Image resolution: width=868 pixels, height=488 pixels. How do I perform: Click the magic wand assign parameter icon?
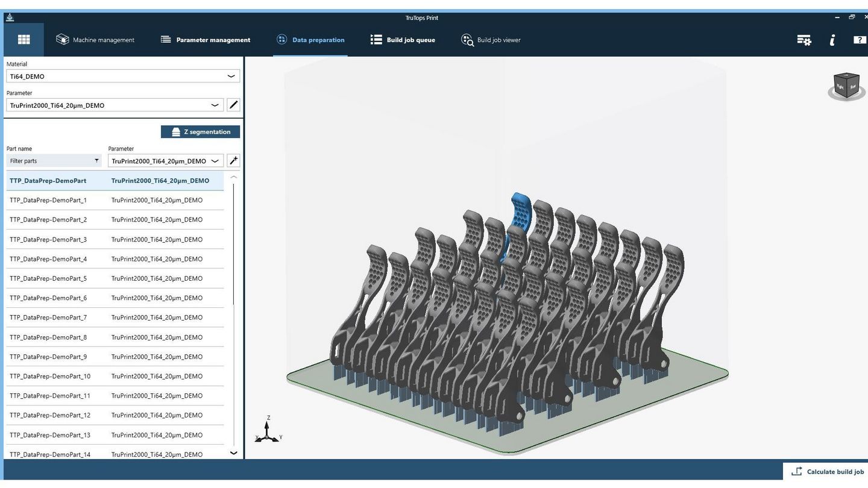tap(233, 161)
